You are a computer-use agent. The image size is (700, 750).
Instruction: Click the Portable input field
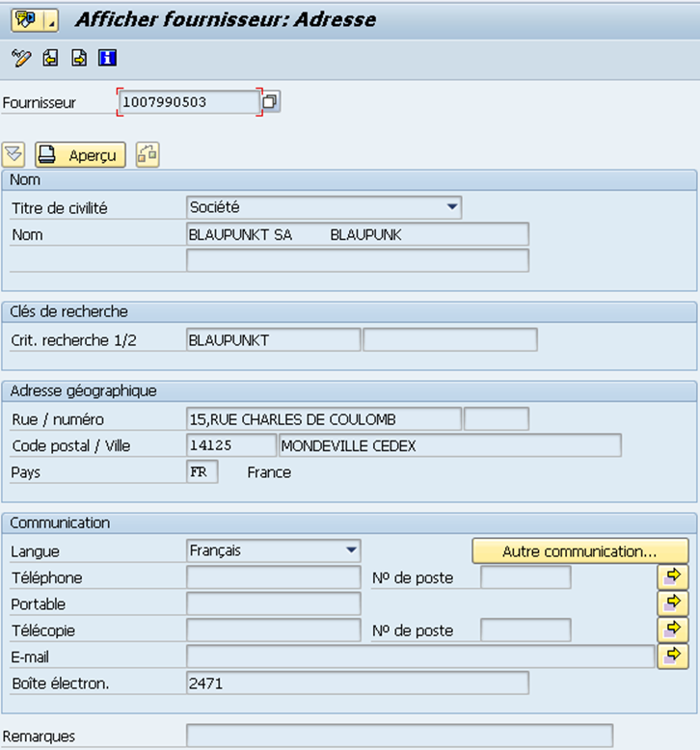[x=273, y=604]
